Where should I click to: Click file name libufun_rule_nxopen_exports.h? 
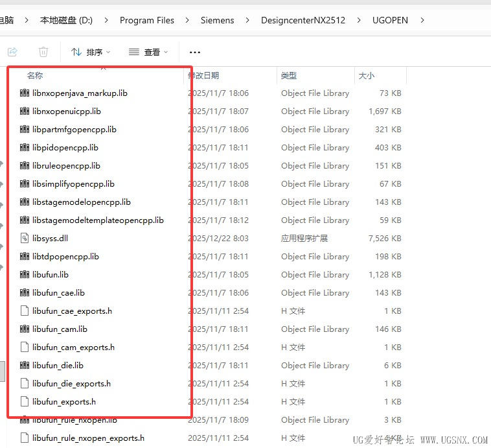[x=88, y=438]
